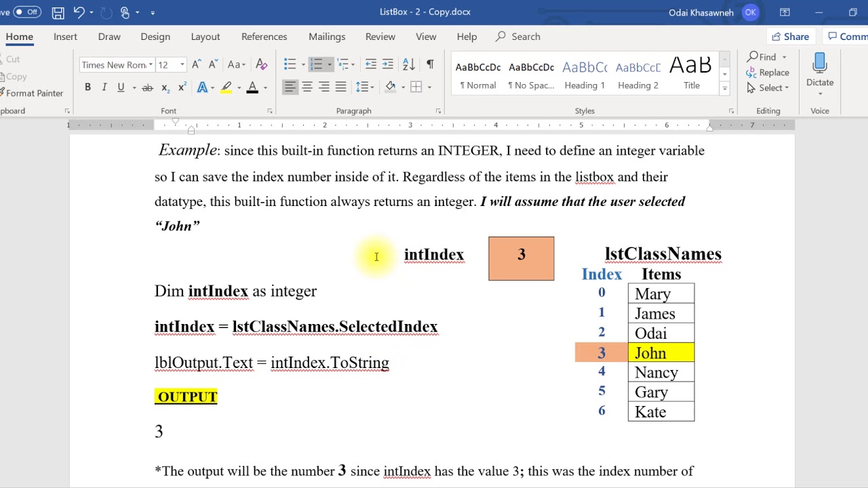The width and height of the screenshot is (868, 488).
Task: Click the Borders grid icon
Action: [416, 87]
